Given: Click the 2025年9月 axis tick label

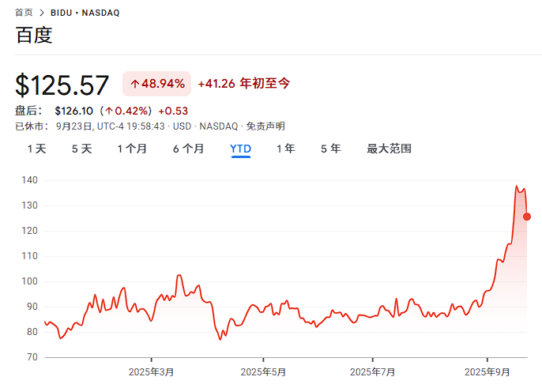Looking at the screenshot, I should pos(487,372).
